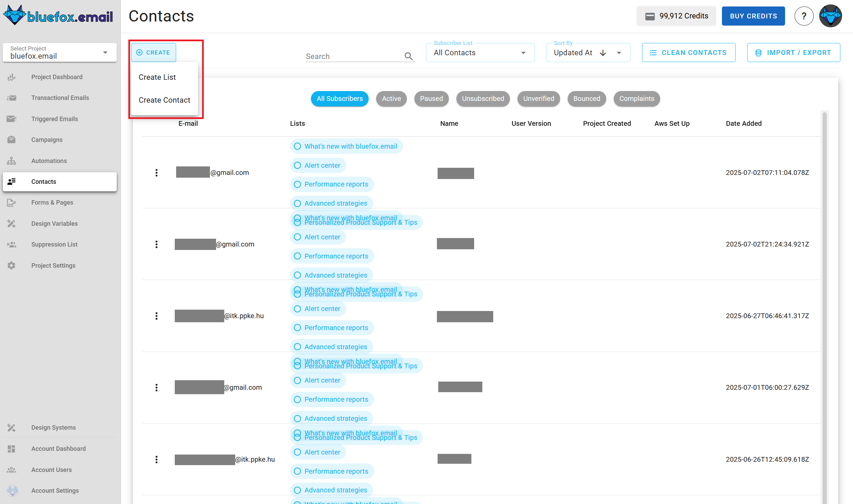Open Suppression List page
Image resolution: width=853 pixels, height=504 pixels.
point(60,244)
